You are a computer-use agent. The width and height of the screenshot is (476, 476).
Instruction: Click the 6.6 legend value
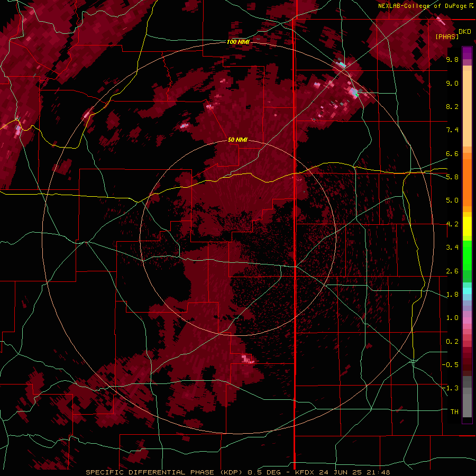tap(452, 153)
